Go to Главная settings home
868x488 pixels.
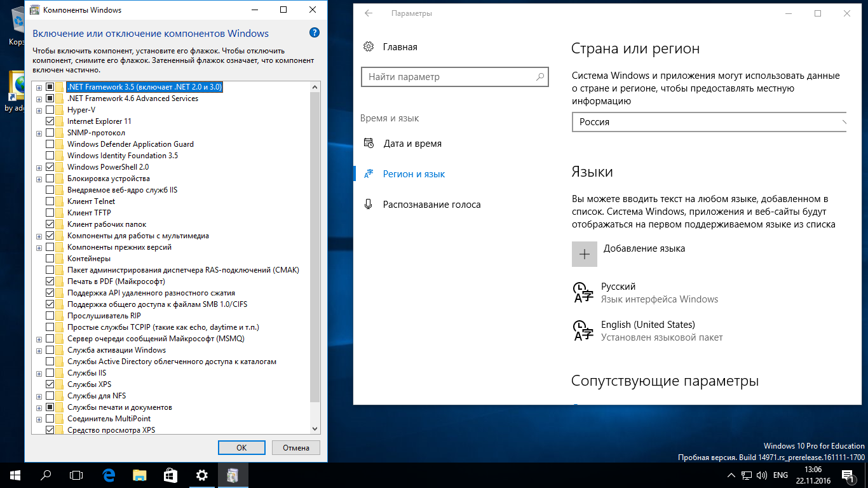click(x=400, y=46)
